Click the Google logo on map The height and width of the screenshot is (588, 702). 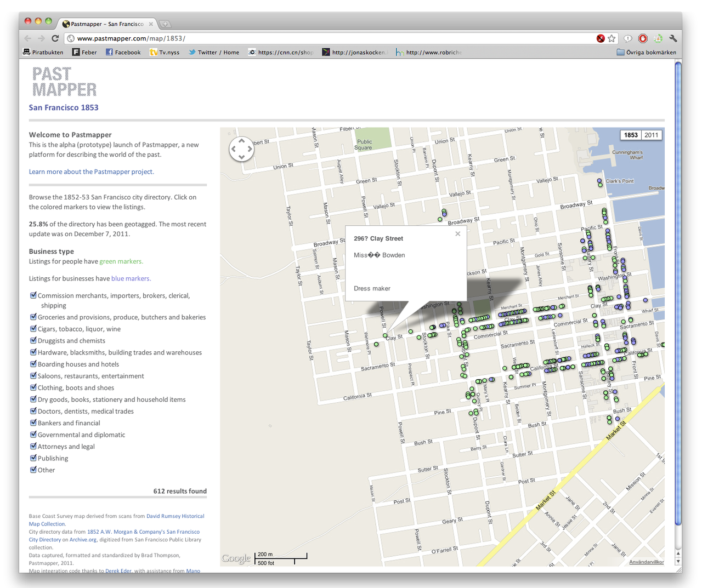point(236,558)
